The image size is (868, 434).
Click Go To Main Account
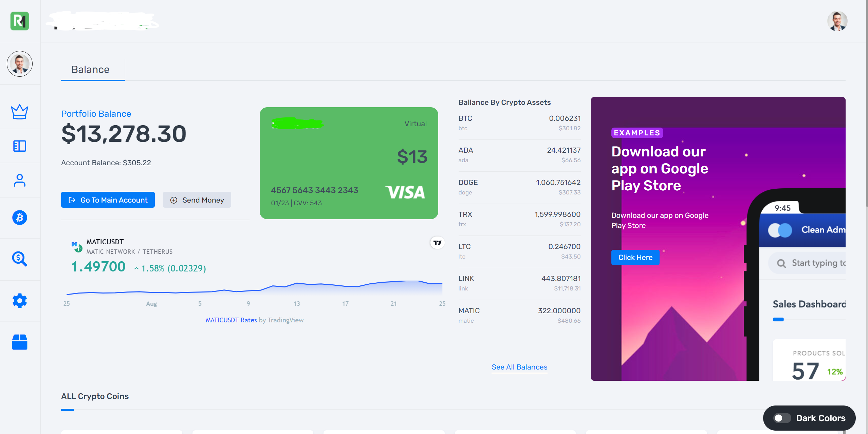[x=108, y=200]
